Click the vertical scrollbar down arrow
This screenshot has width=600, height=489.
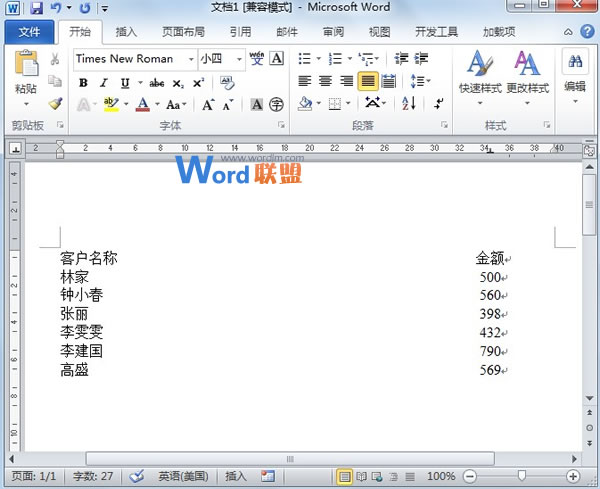click(x=590, y=398)
